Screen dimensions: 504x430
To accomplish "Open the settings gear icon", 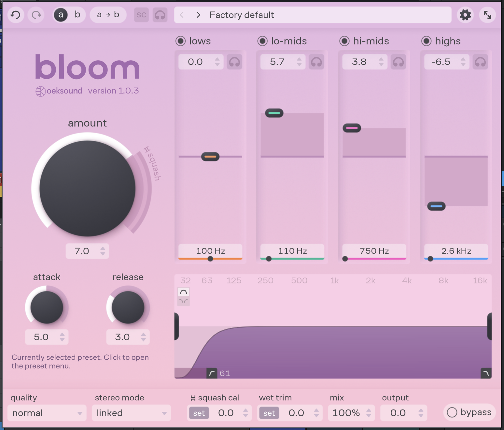I will click(x=465, y=15).
